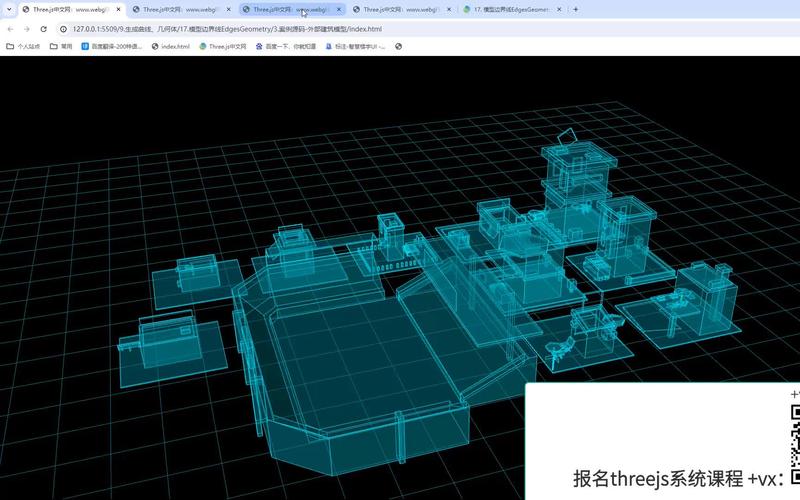Open the 常用 bookmarks folder

pyautogui.click(x=61, y=46)
